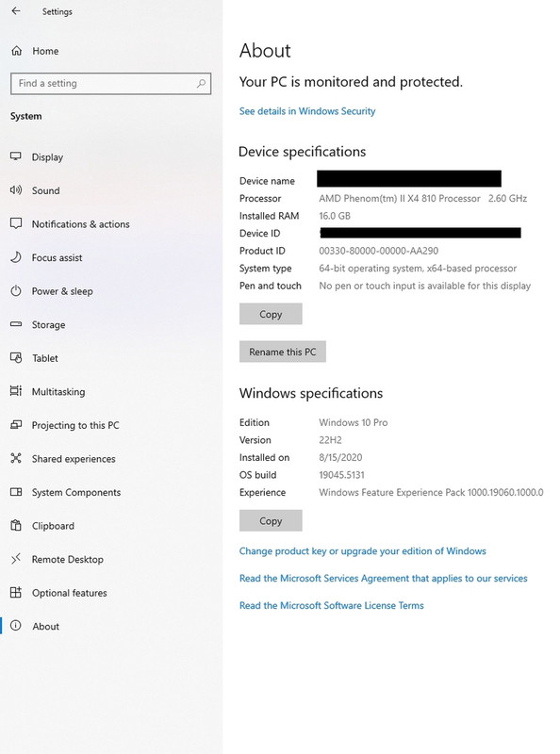Viewport: 560px width, 754px height.
Task: Click the OS build 19045.5131
Action: [x=341, y=475]
